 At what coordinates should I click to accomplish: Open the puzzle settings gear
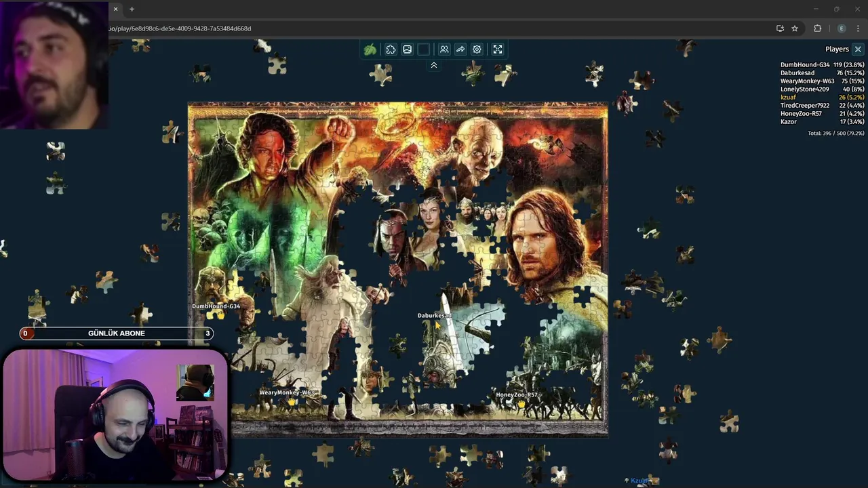pos(477,49)
